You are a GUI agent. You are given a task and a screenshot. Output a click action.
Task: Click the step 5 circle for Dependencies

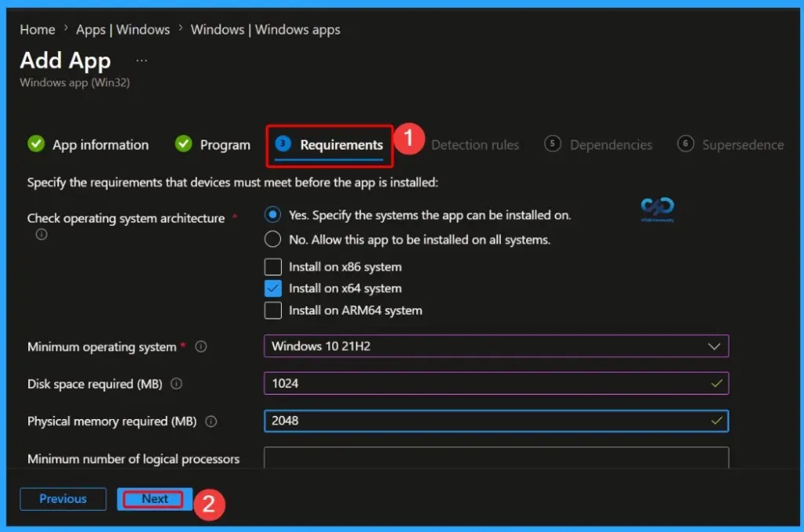click(x=552, y=144)
